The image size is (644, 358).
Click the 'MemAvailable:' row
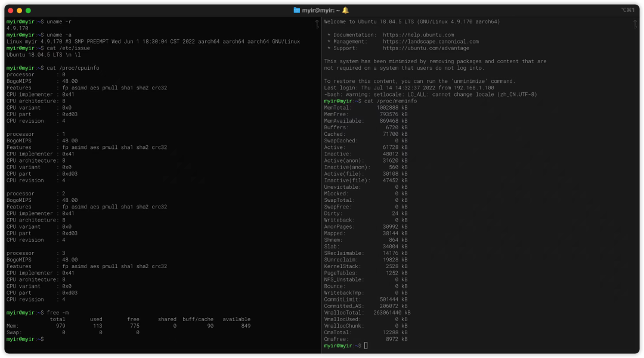pos(366,121)
